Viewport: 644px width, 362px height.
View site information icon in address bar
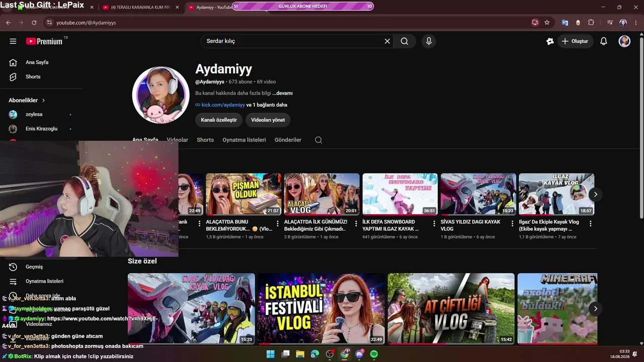coord(49,23)
